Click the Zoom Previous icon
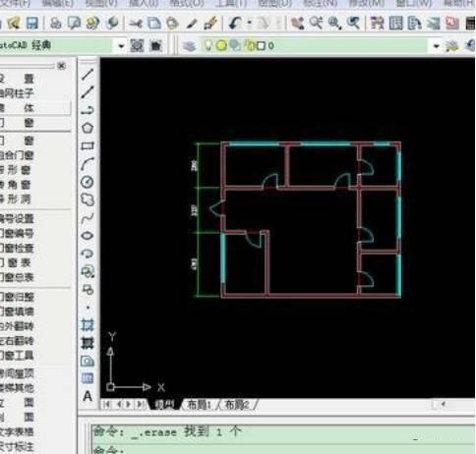This screenshot has width=476, height=454. tap(353, 24)
